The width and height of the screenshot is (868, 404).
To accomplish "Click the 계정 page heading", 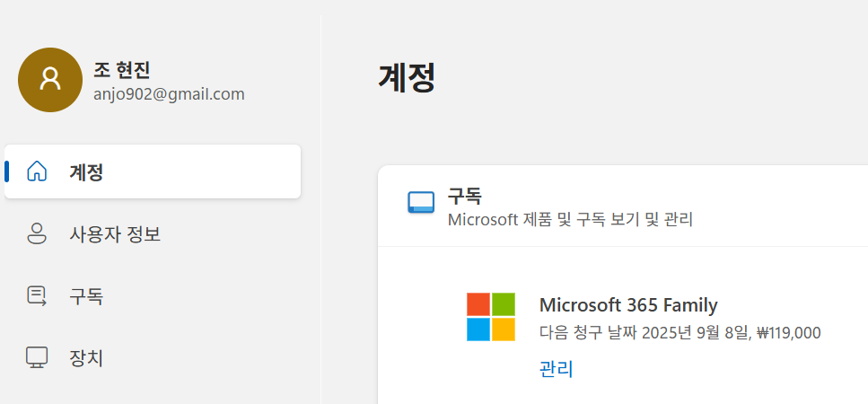I will 407,77.
